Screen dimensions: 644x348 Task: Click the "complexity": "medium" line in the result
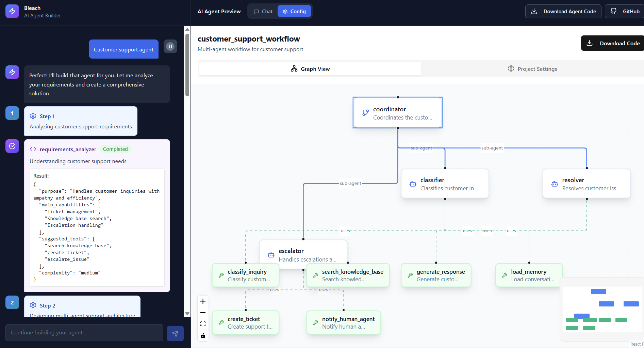coord(70,273)
